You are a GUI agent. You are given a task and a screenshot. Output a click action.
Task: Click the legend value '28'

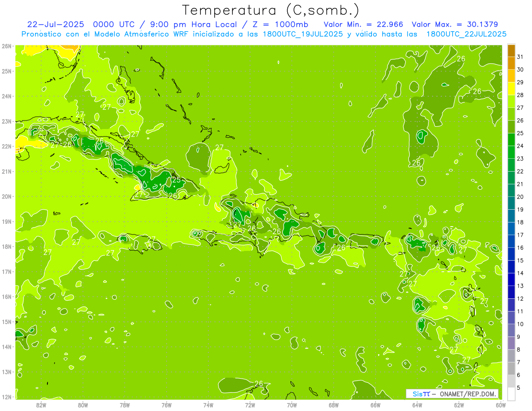click(520, 95)
